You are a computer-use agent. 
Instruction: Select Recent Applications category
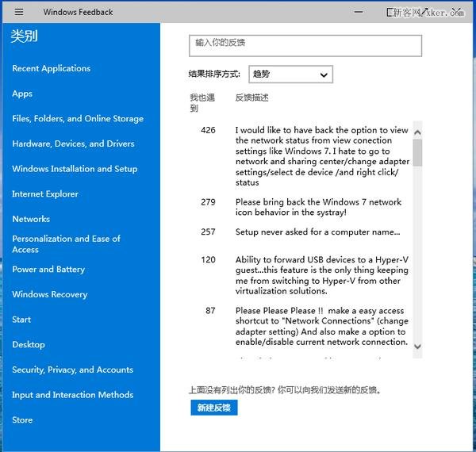[52, 68]
